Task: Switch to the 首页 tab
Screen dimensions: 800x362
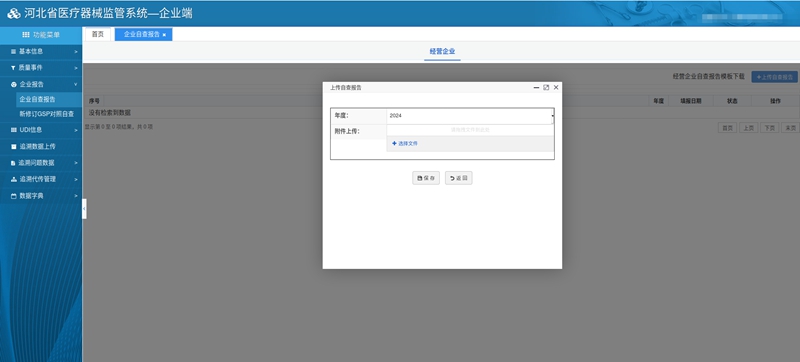Action: coord(97,34)
